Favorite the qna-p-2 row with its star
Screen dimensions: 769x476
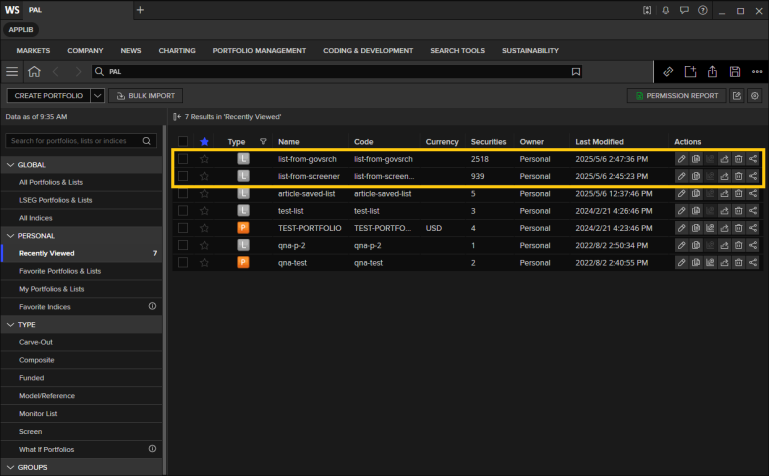[x=205, y=245]
